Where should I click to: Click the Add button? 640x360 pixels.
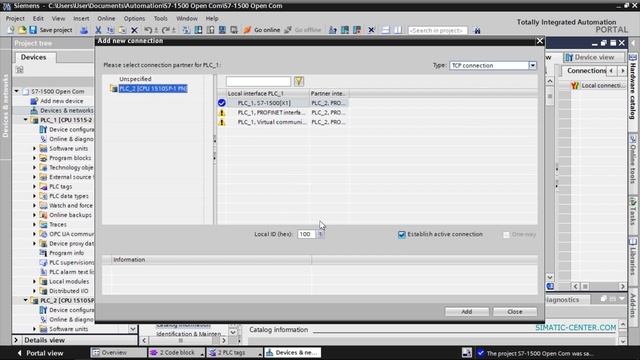click(467, 311)
